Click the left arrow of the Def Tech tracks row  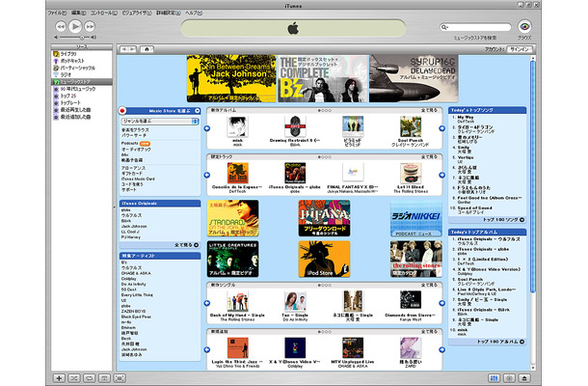pos(207,175)
